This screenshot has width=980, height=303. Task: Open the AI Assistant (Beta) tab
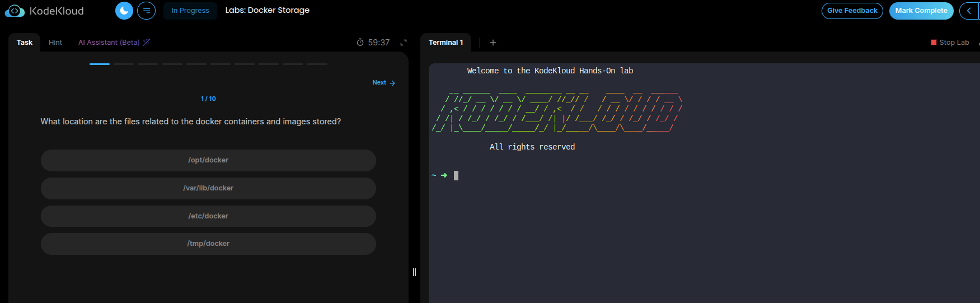tap(114, 43)
